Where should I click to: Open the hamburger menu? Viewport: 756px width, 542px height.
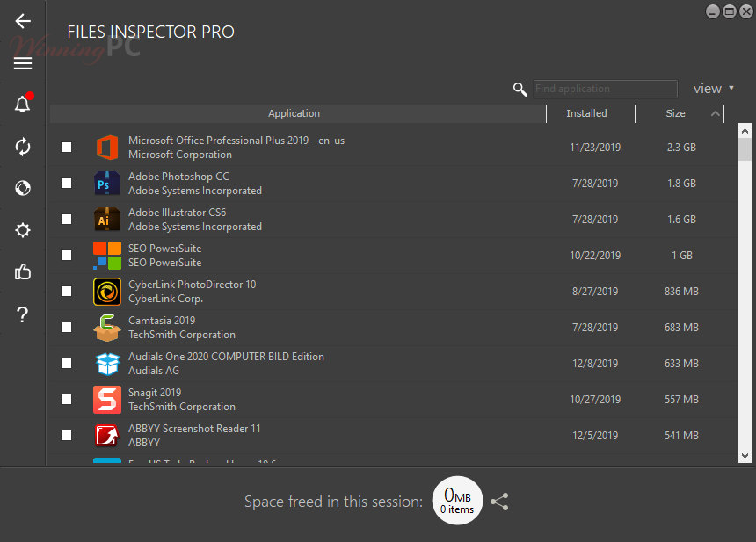point(23,63)
